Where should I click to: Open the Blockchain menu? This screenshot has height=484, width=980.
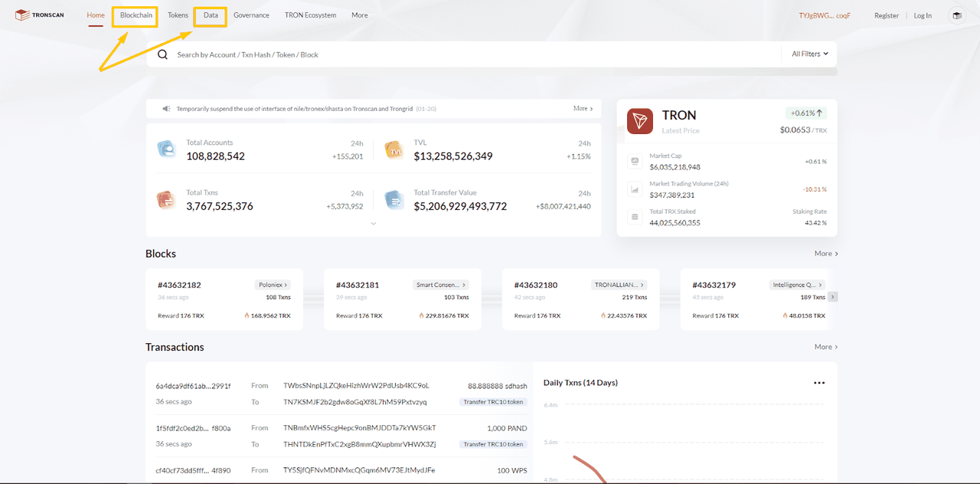(135, 15)
